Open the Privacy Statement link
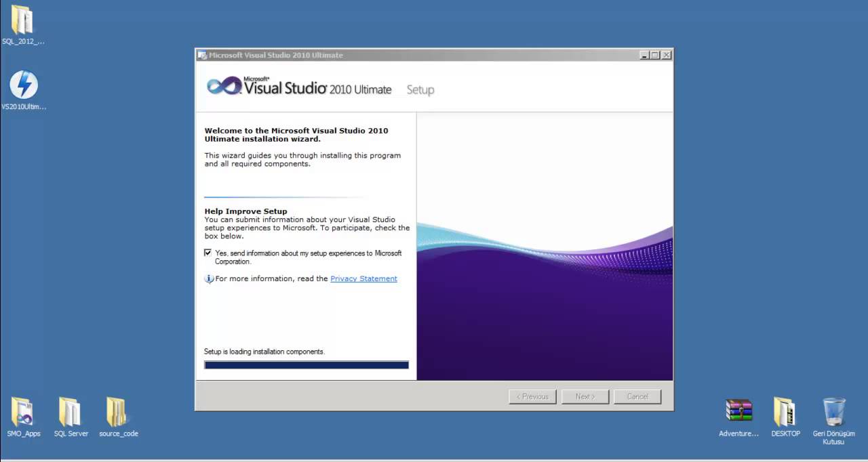Viewport: 868px width, 462px height. [x=363, y=279]
